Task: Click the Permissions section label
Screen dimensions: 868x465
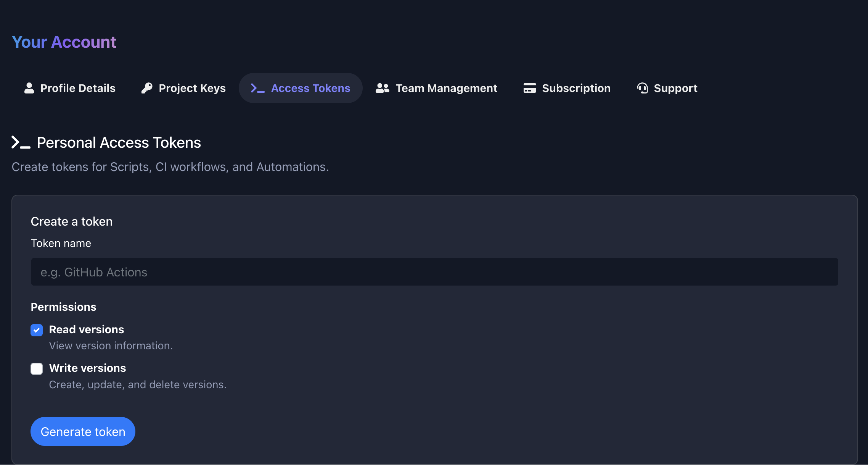Action: [x=64, y=307]
